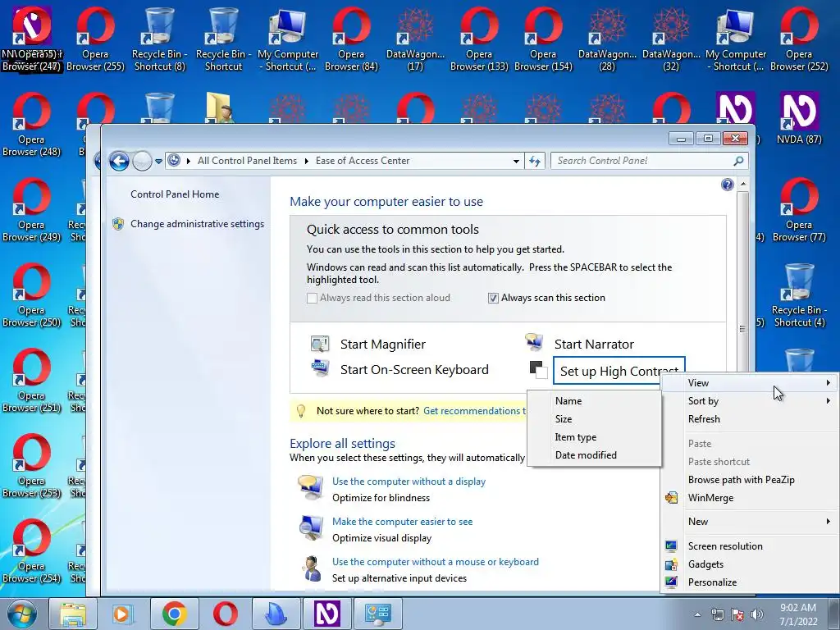Click the Start Narrator icon

(534, 342)
